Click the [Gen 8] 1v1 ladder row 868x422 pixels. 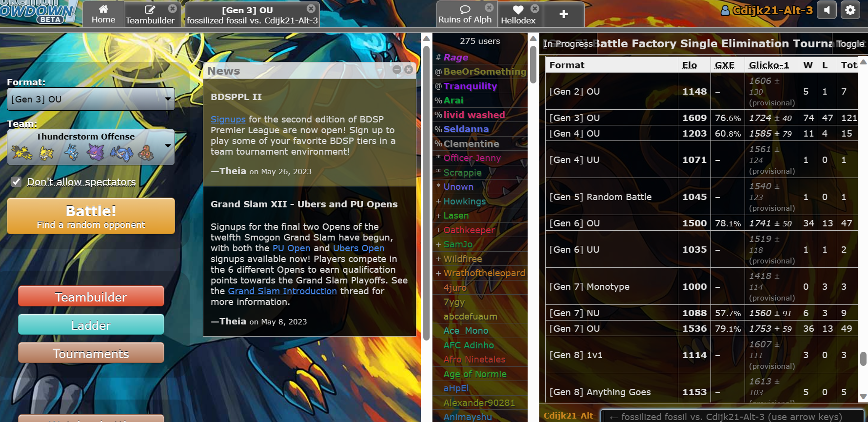point(701,355)
